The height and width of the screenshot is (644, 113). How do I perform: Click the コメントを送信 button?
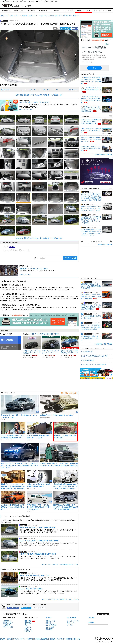click(x=70, y=258)
